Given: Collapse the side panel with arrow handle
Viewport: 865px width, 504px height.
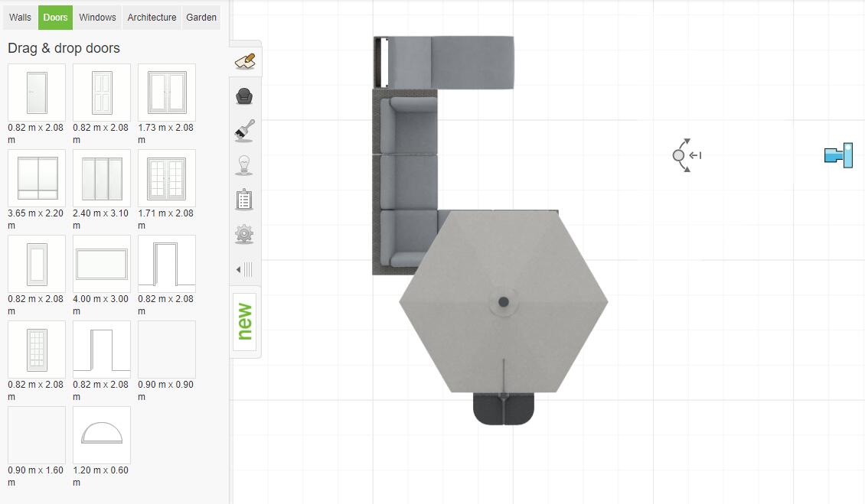Looking at the screenshot, I should click(244, 270).
